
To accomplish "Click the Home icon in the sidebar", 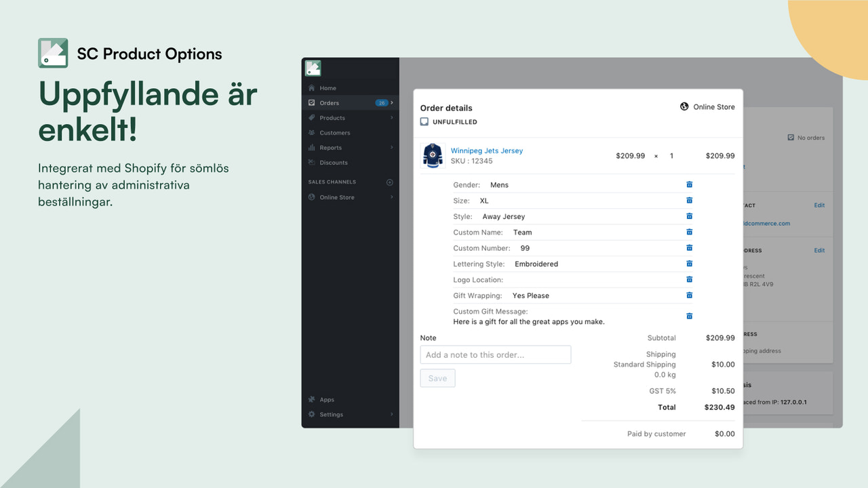I will point(312,88).
